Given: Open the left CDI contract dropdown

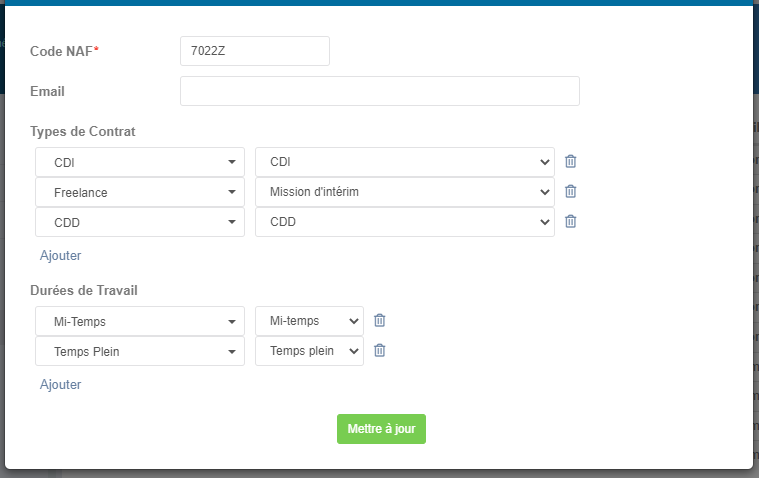Looking at the screenshot, I should click(x=140, y=162).
